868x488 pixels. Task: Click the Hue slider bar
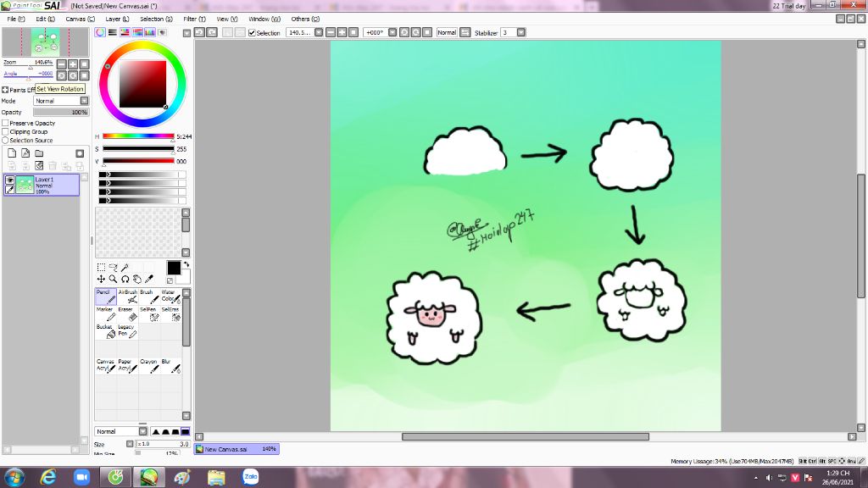coord(138,136)
